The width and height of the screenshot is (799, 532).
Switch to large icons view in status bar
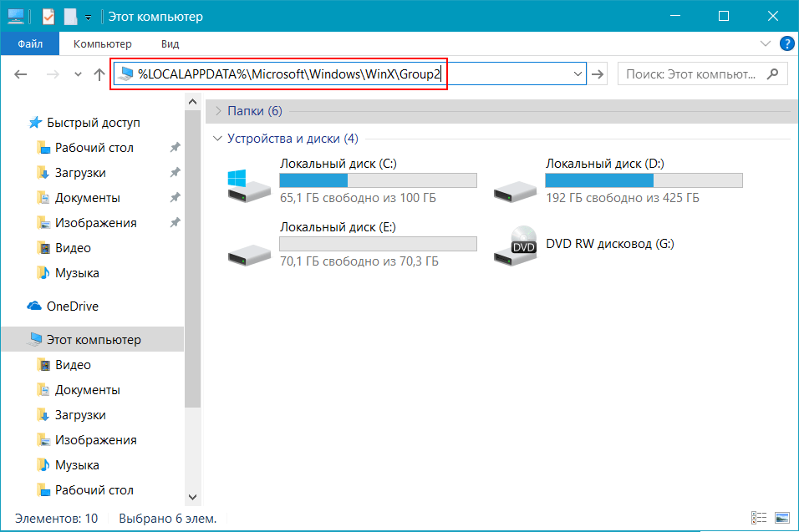tap(781, 519)
